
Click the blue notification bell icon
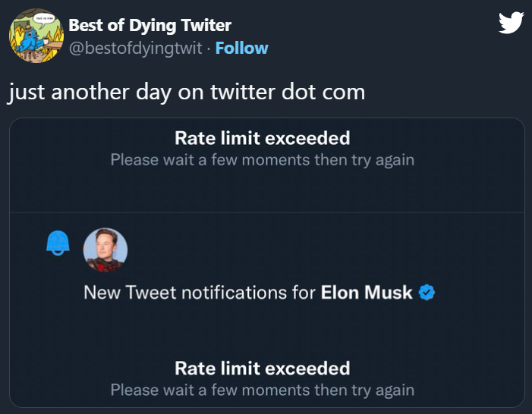coord(58,242)
